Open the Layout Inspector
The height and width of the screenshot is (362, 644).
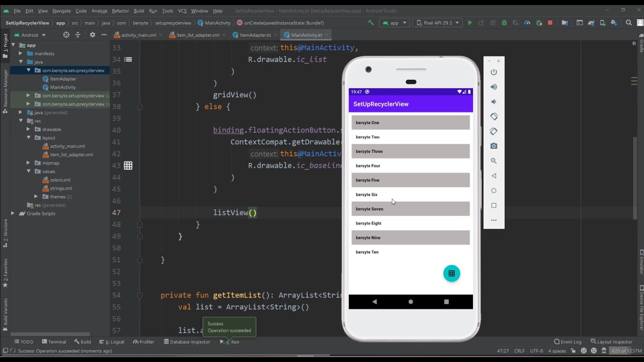click(612, 342)
